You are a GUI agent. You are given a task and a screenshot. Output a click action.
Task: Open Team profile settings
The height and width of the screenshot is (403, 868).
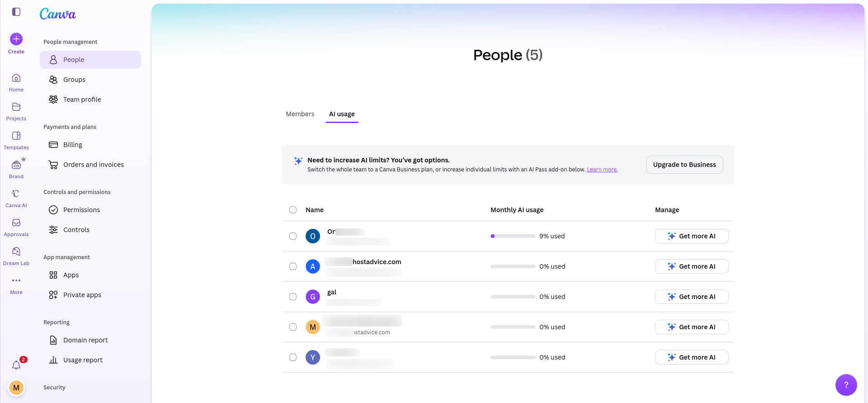click(x=90, y=100)
